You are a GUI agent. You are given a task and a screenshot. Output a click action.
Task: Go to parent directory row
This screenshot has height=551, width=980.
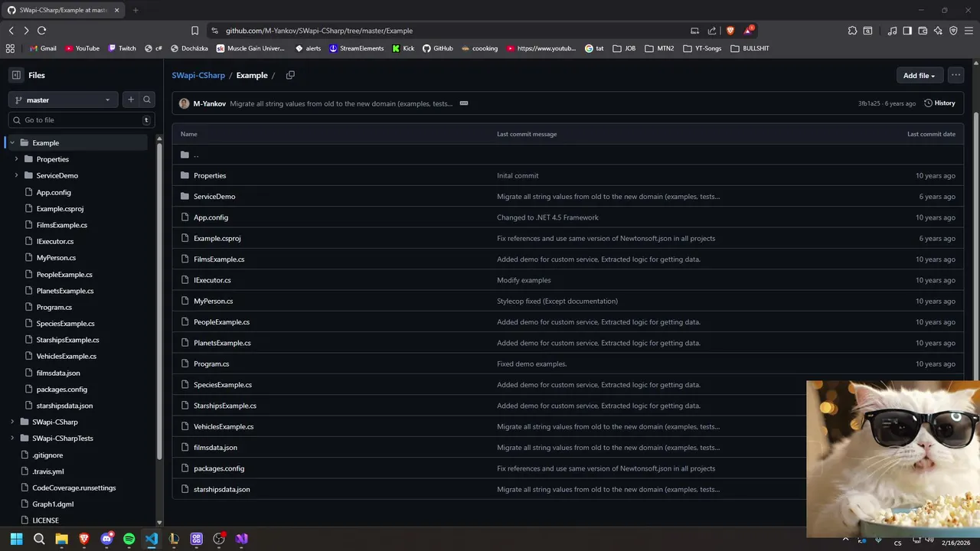tap(567, 155)
